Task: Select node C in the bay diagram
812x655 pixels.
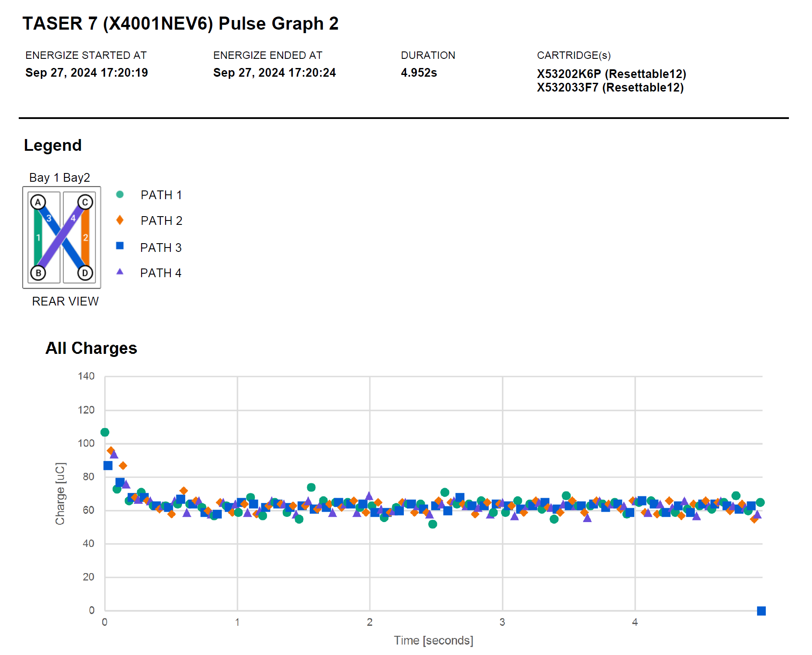Action: click(85, 202)
